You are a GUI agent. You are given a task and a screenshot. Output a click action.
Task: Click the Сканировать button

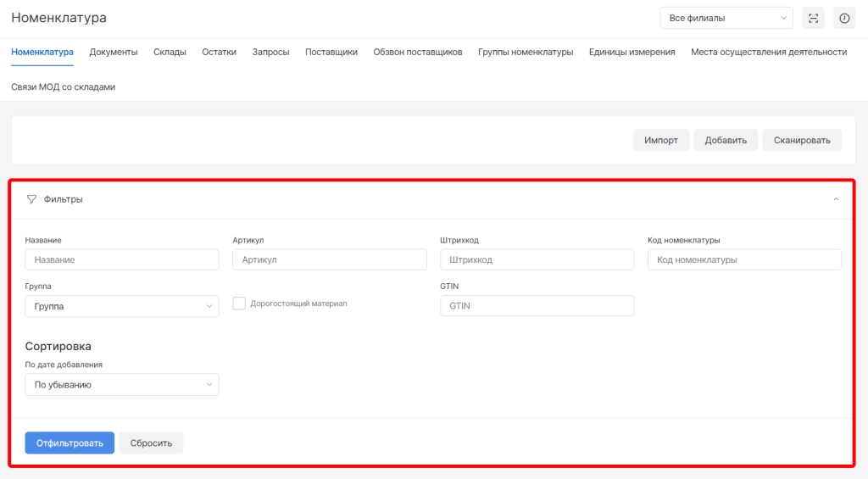click(801, 140)
